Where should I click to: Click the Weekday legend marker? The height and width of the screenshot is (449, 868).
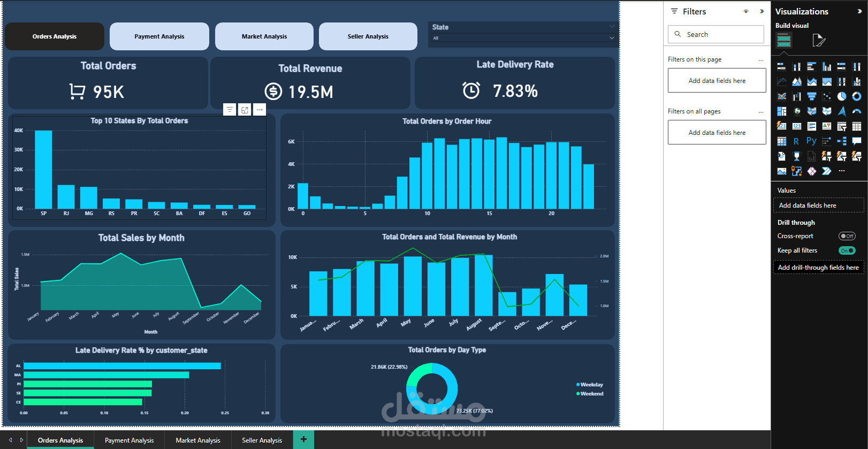pyautogui.click(x=578, y=385)
